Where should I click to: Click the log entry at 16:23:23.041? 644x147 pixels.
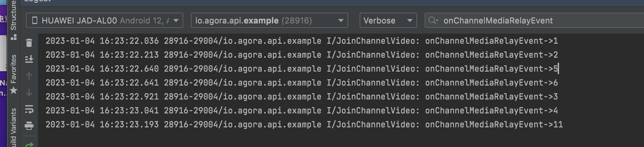coord(302,111)
